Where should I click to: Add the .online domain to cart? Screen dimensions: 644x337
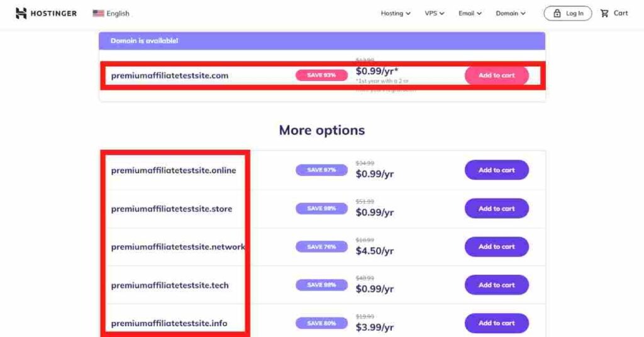497,170
